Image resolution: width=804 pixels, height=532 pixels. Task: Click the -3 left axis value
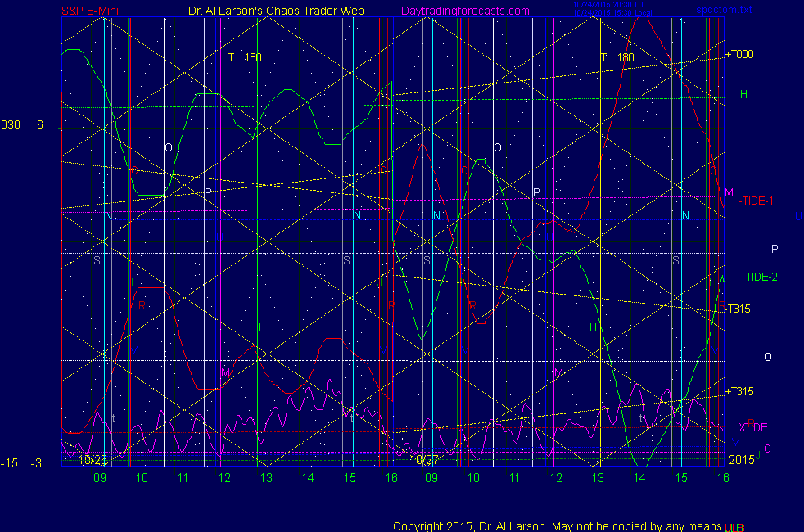[x=36, y=462]
